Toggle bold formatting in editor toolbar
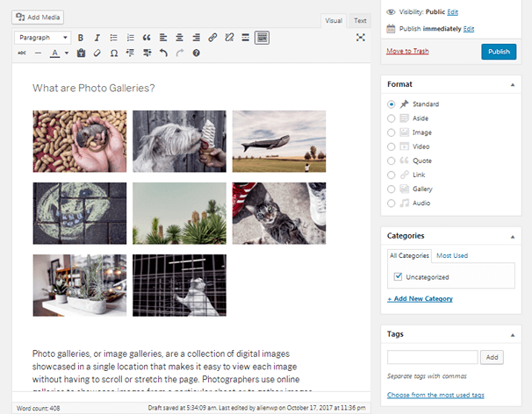 81,38
